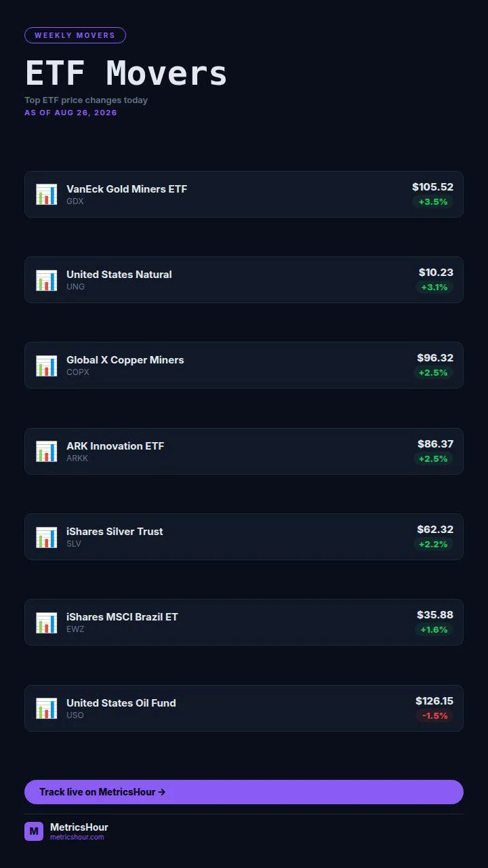This screenshot has height=868, width=488.
Task: Select the chart icon for Global X Copper Miners
Action: (x=47, y=366)
